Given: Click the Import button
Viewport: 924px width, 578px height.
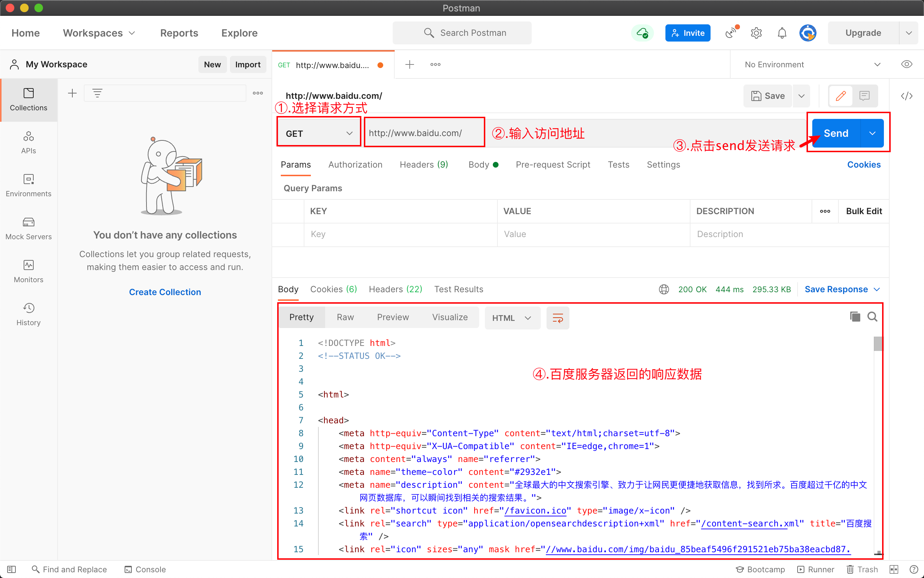Looking at the screenshot, I should pos(248,64).
